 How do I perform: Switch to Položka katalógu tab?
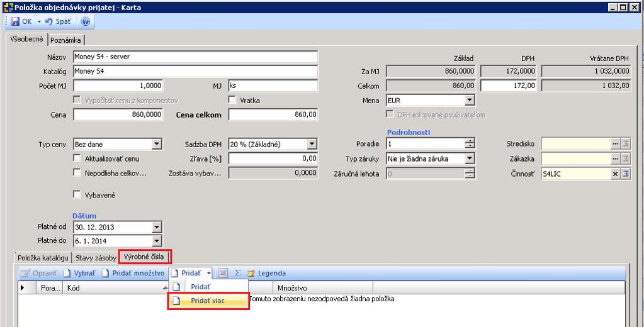(43, 258)
